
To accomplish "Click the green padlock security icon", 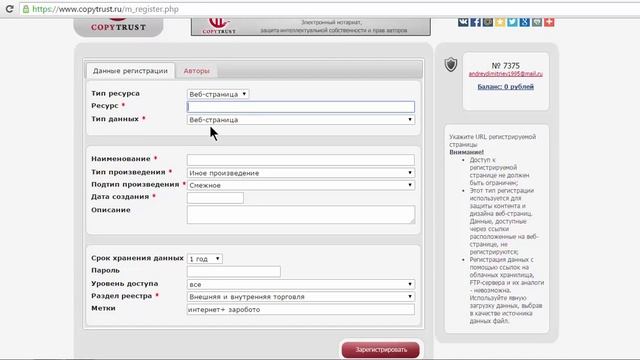I will coord(26,9).
